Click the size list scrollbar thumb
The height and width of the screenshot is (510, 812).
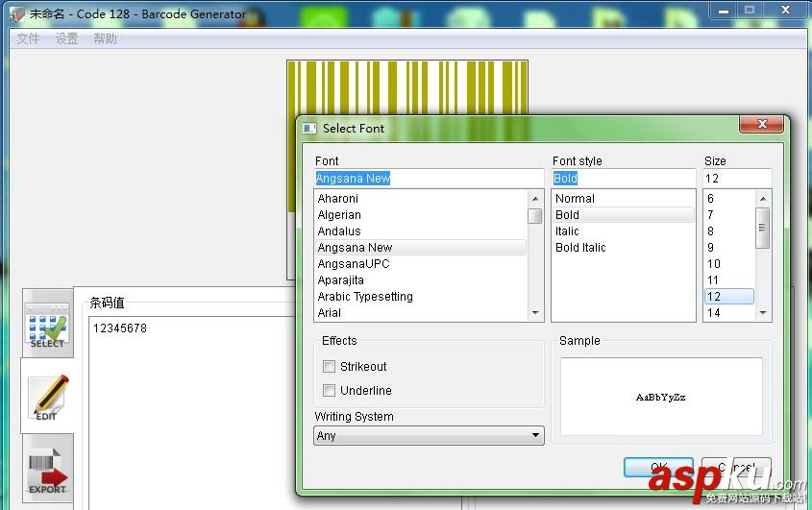(x=763, y=228)
